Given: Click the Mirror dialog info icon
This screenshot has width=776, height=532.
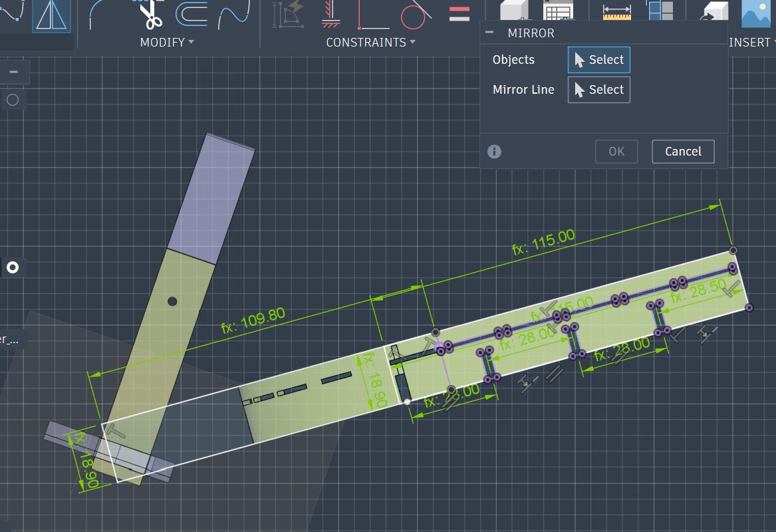Looking at the screenshot, I should [494, 152].
